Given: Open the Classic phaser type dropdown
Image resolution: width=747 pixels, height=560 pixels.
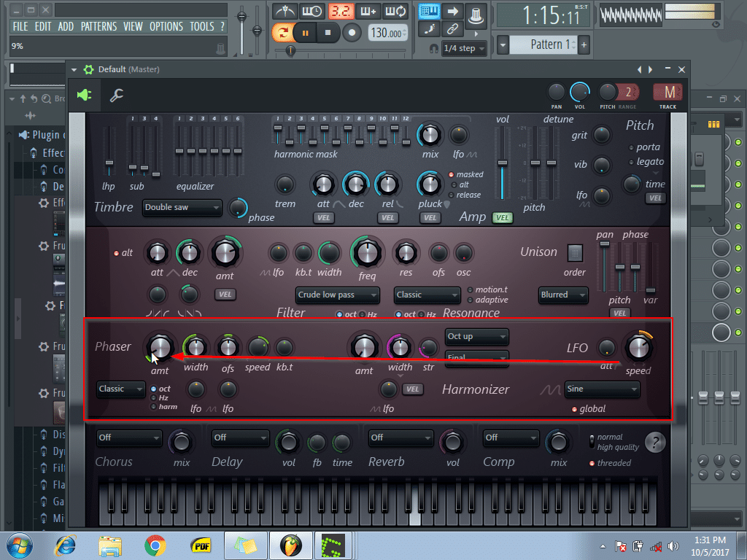Looking at the screenshot, I should (120, 389).
